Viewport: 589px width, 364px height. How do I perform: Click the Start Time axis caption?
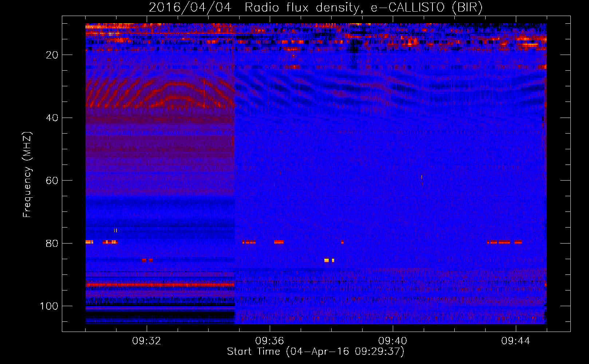click(x=316, y=351)
